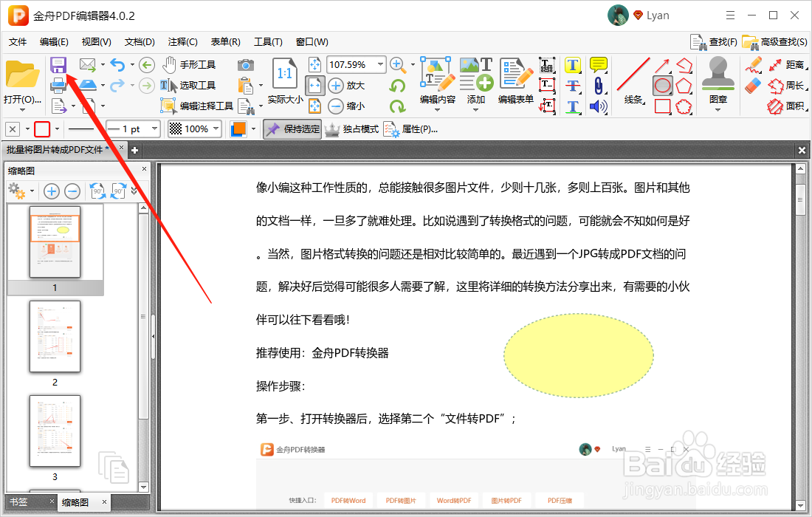Select the strikethrough text tool

tap(573, 86)
